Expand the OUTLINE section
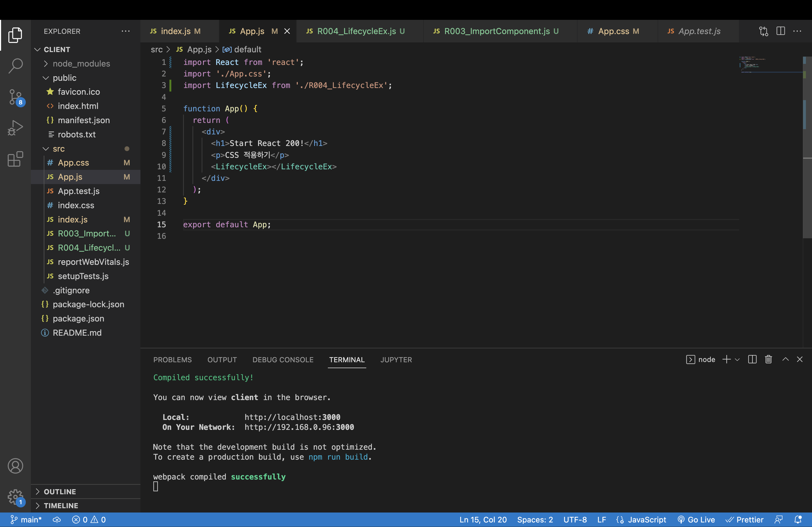The width and height of the screenshot is (812, 527). tap(60, 491)
